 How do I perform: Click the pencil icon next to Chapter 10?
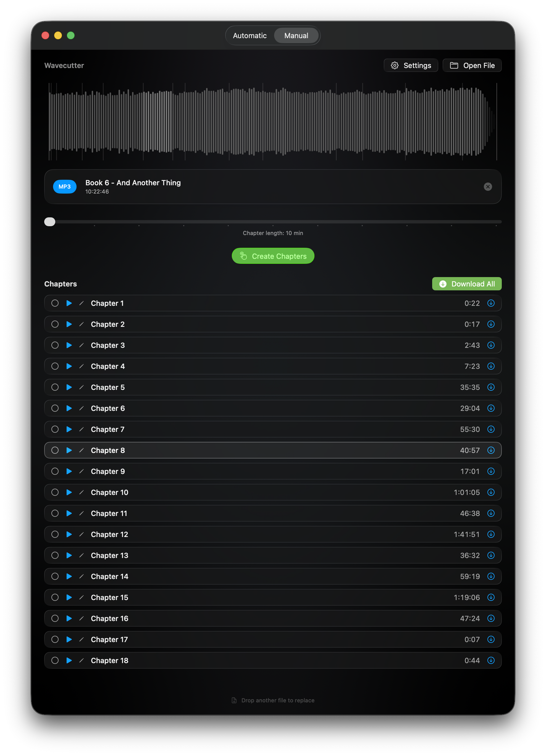(x=81, y=492)
